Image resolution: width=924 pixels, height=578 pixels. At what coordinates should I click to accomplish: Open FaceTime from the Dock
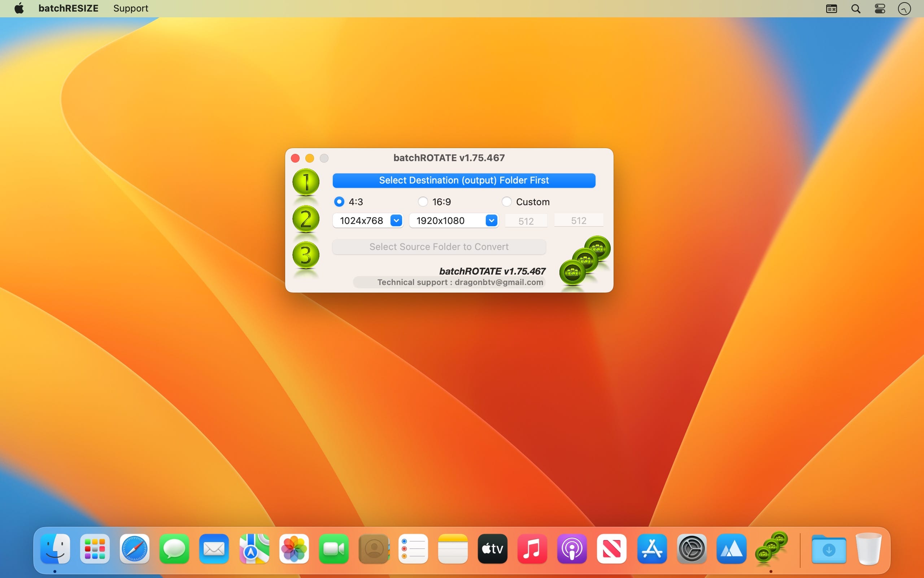coord(334,549)
